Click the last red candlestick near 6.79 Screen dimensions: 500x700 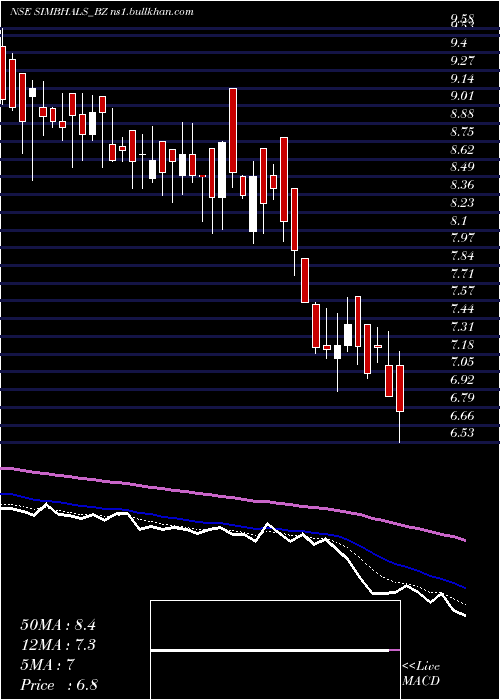coord(400,388)
